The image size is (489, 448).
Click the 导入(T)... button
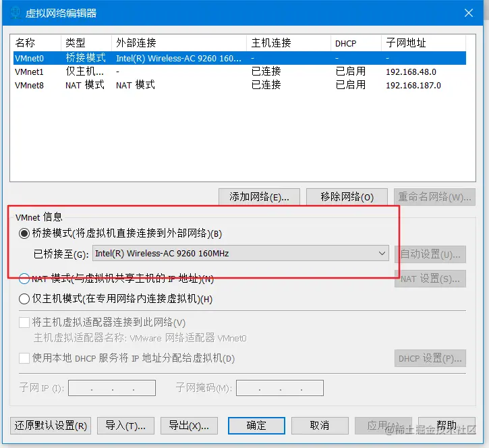[125, 426]
